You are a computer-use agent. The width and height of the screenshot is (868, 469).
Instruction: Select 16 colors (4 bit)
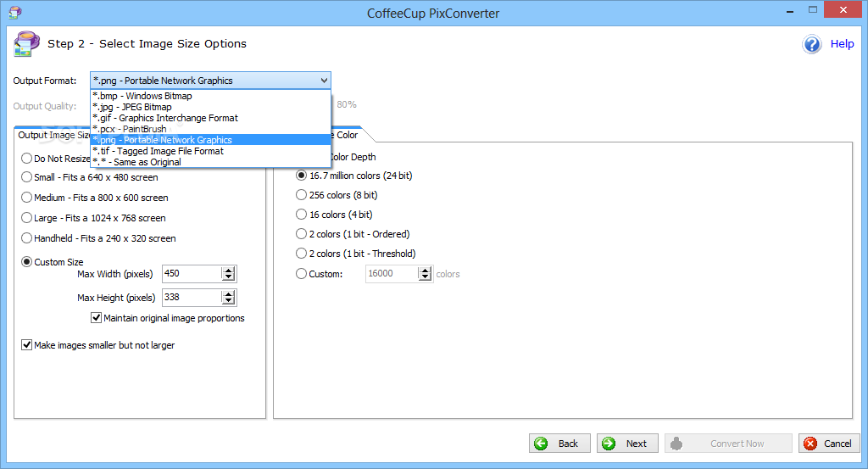click(301, 215)
